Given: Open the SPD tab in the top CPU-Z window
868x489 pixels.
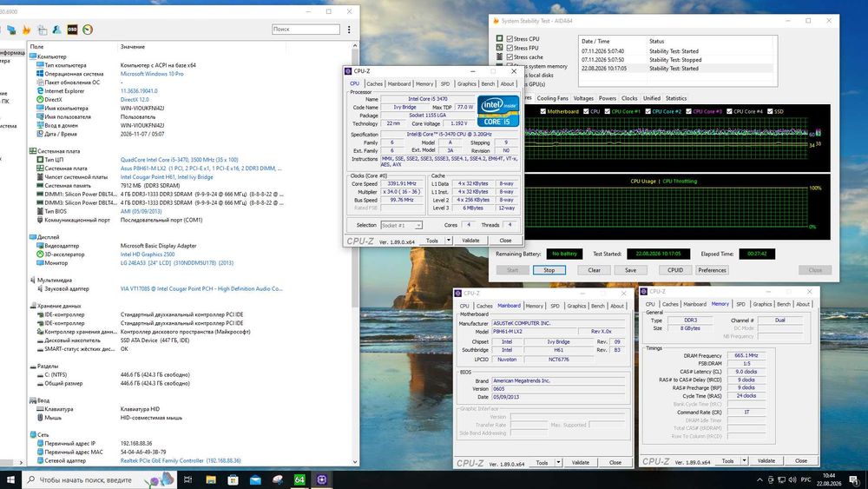Looking at the screenshot, I should [445, 83].
